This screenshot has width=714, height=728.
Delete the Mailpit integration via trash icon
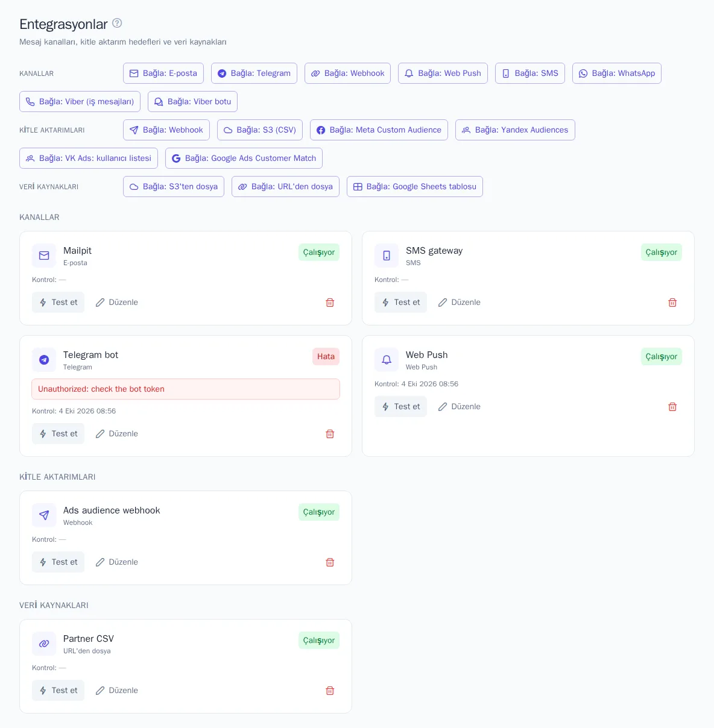(330, 303)
